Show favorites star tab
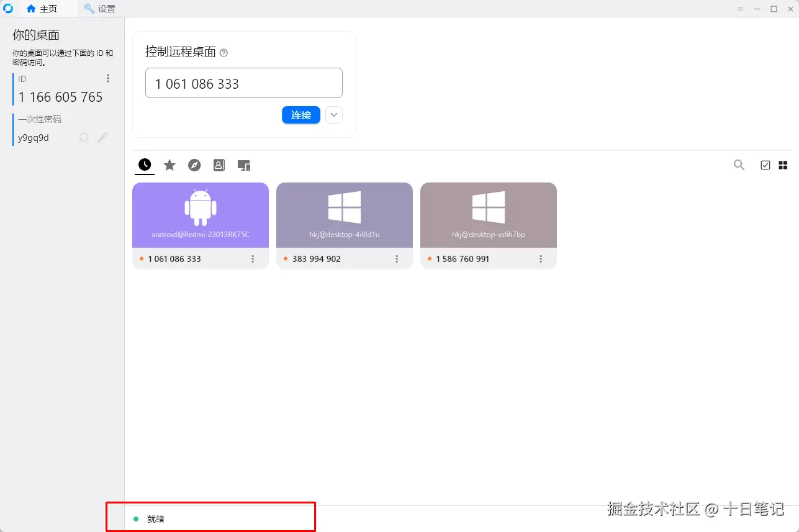 169,165
